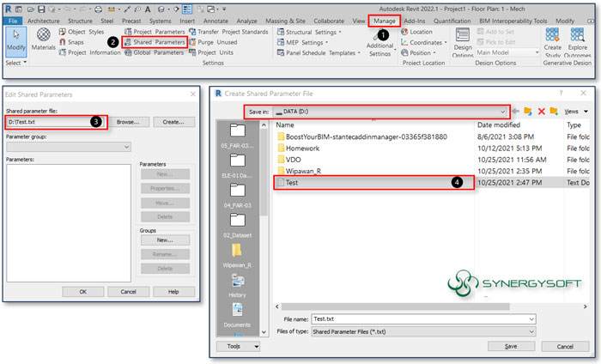Open Project Information
The height and width of the screenshot is (364, 601).
pos(89,52)
